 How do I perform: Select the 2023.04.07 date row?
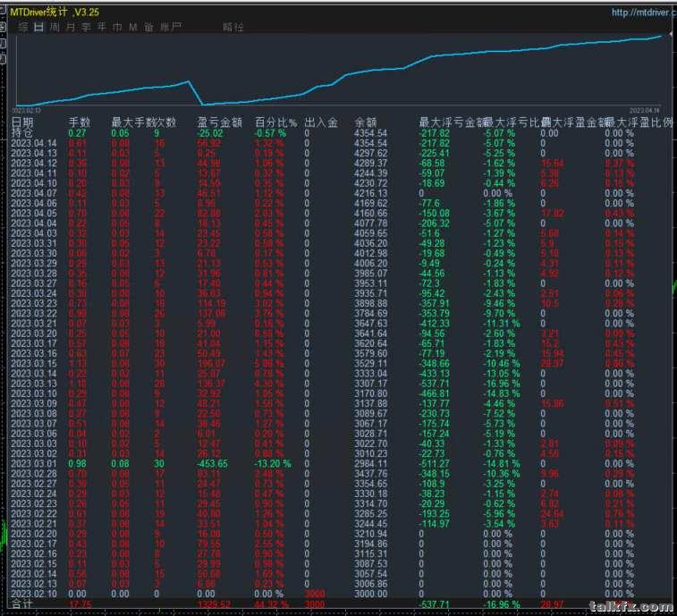(x=34, y=193)
